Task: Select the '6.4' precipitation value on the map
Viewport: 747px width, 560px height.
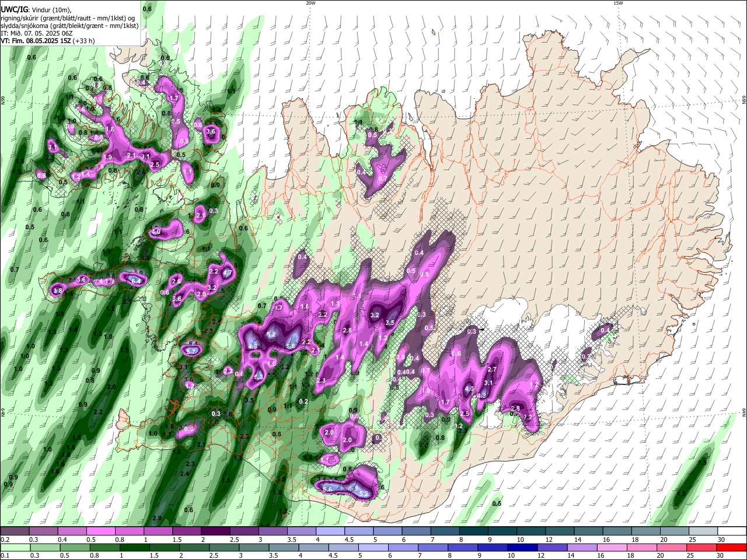Action: (x=137, y=281)
